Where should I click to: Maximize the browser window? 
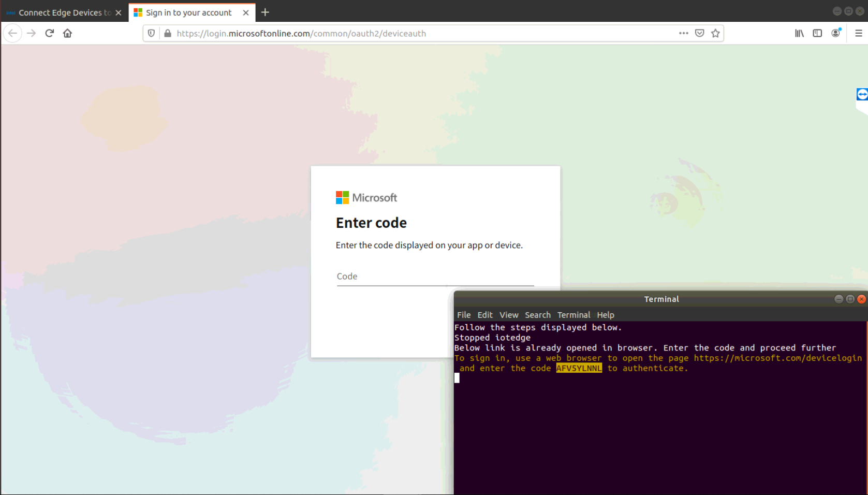(x=848, y=11)
